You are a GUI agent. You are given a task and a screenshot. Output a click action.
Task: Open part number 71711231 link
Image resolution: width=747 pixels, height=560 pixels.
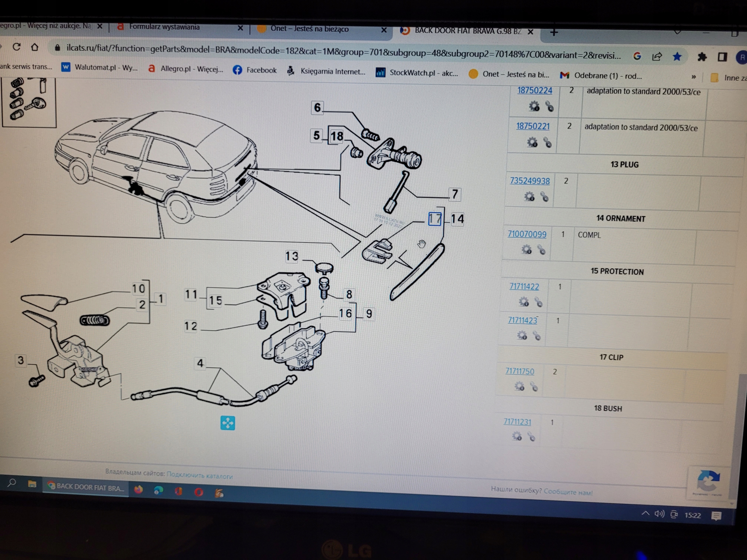pos(517,422)
